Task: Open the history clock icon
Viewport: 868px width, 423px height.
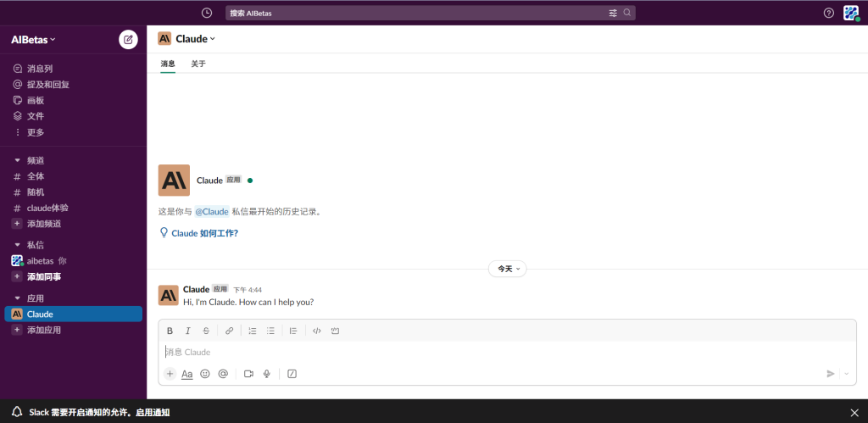Action: coord(207,13)
